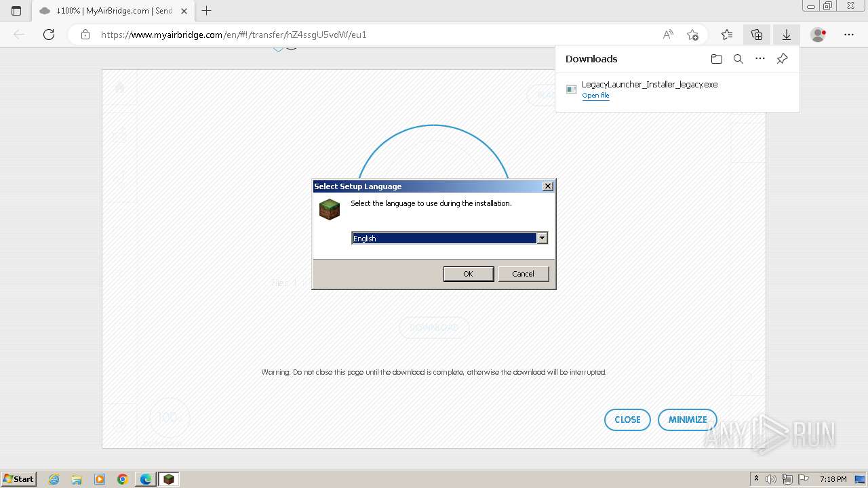Launch Google Chrome from taskbar
Screen dimensions: 868x488
pos(123,479)
